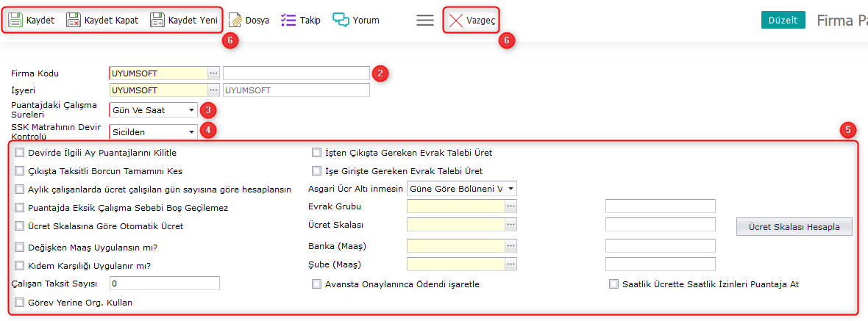Tick the Görev Yerine Org. Kullan checkbox
The image size is (868, 321).
[20, 302]
